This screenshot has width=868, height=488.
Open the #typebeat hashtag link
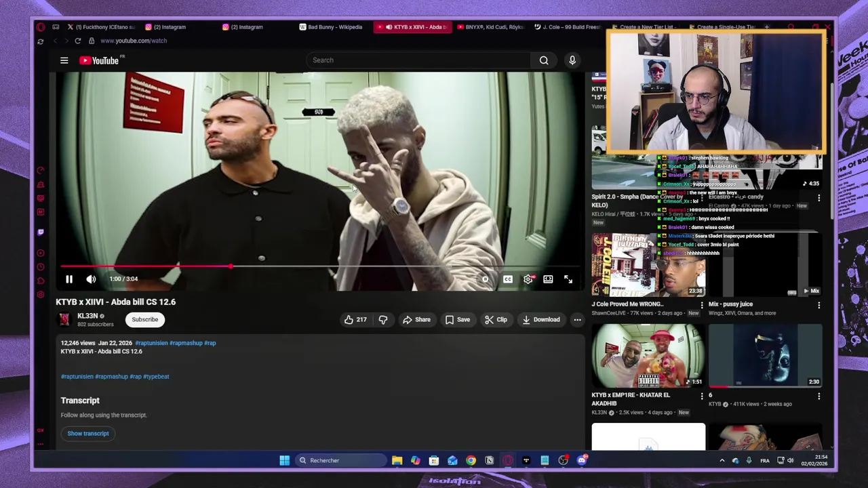(x=156, y=376)
